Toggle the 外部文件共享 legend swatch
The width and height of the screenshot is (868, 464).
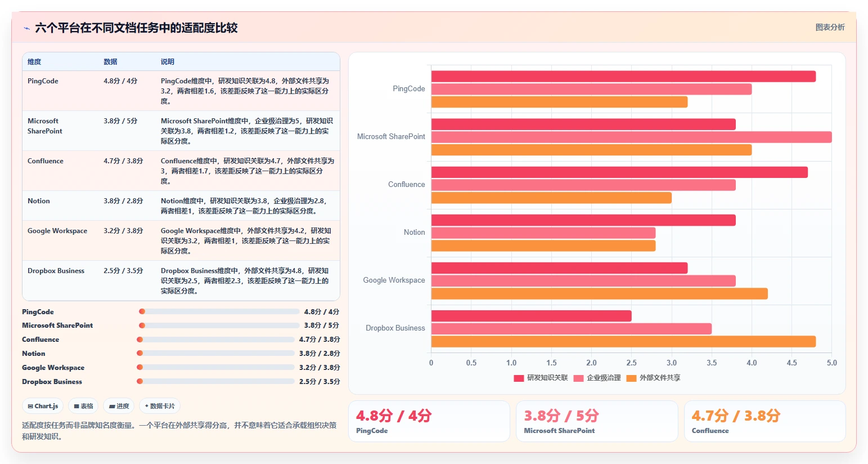coord(631,378)
